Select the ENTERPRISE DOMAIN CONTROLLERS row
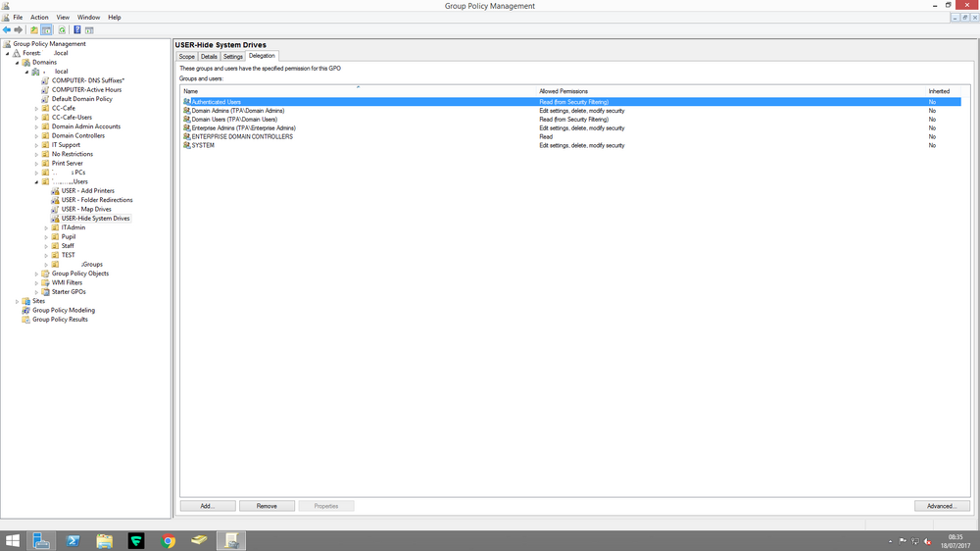 coord(570,136)
